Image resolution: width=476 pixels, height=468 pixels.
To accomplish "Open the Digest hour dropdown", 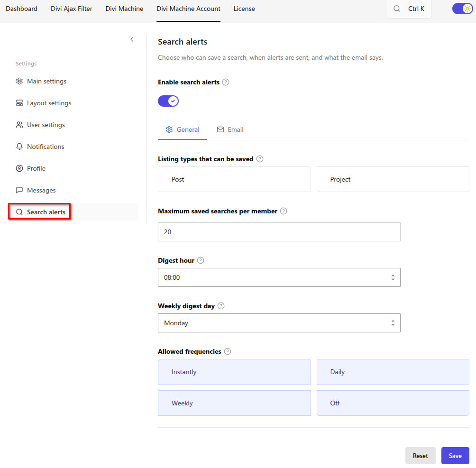I will pyautogui.click(x=279, y=277).
